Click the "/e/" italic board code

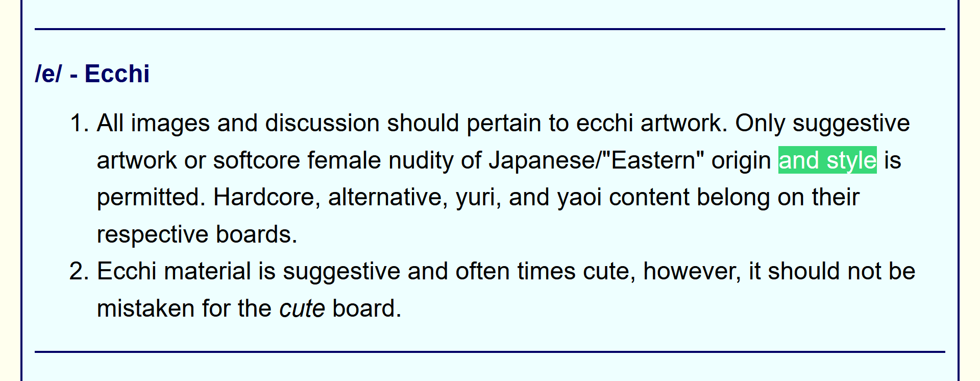(x=48, y=74)
